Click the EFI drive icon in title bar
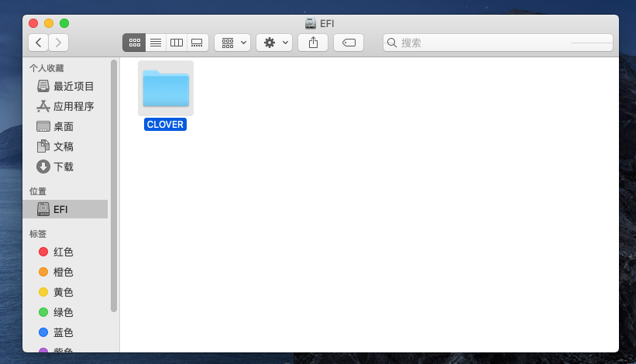636x364 pixels. [311, 23]
